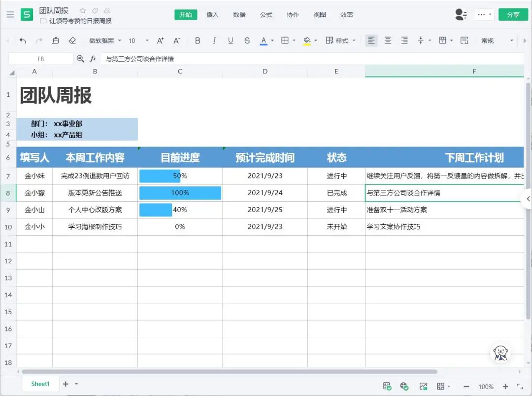Merge cells using the merge icon

point(442,41)
